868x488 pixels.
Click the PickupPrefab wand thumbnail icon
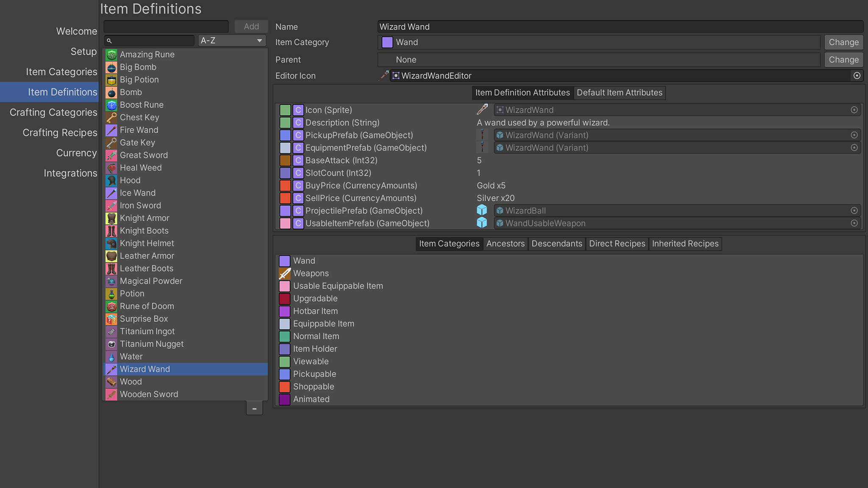(x=483, y=135)
